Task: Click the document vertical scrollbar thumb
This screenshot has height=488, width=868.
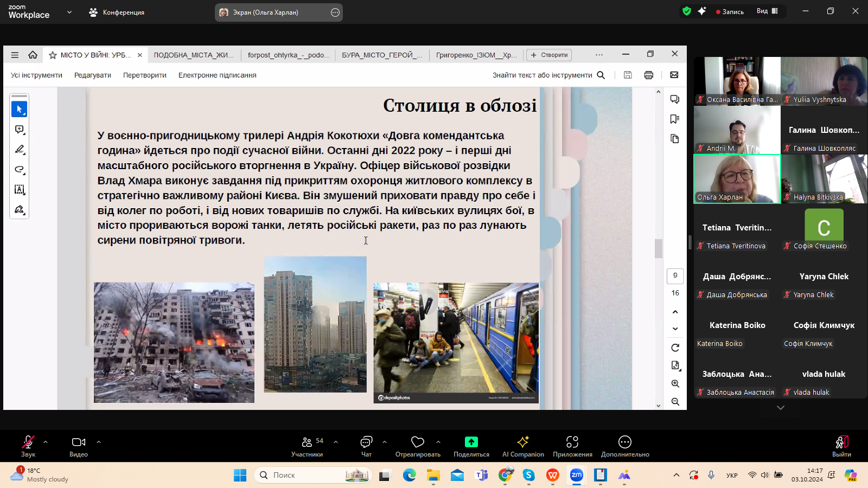Action: click(x=658, y=249)
